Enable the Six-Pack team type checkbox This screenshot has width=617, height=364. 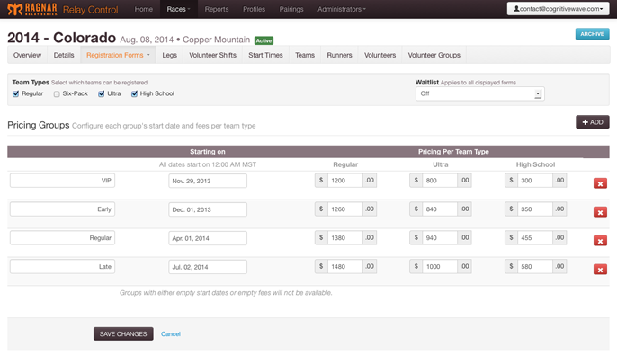[x=57, y=94]
